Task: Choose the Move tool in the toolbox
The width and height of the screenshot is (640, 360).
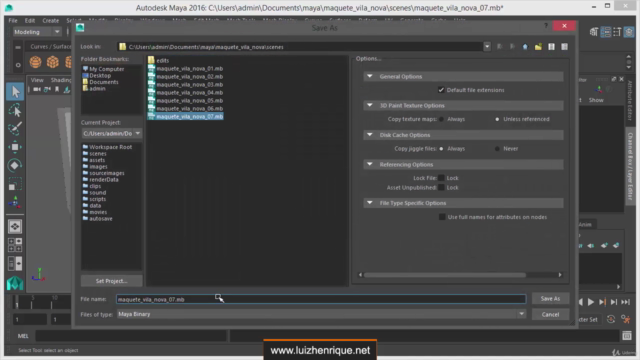Action: (x=15, y=147)
